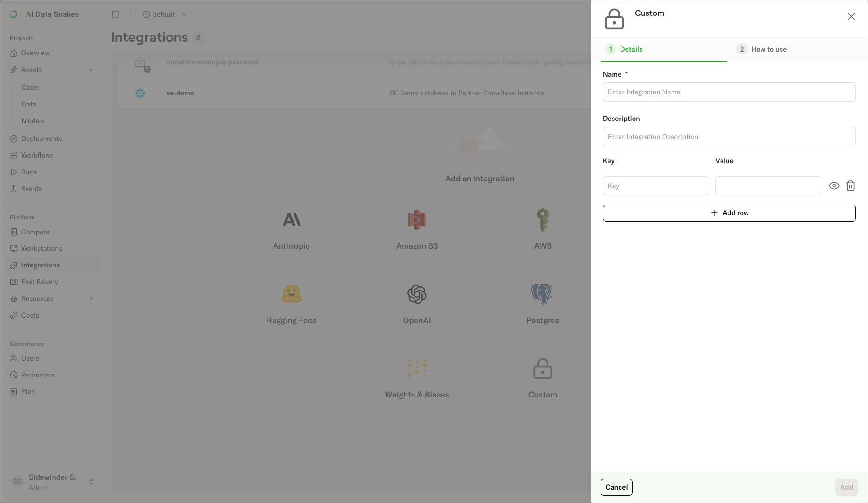Open Users under Governance
Image resolution: width=868 pixels, height=503 pixels.
[x=30, y=358]
